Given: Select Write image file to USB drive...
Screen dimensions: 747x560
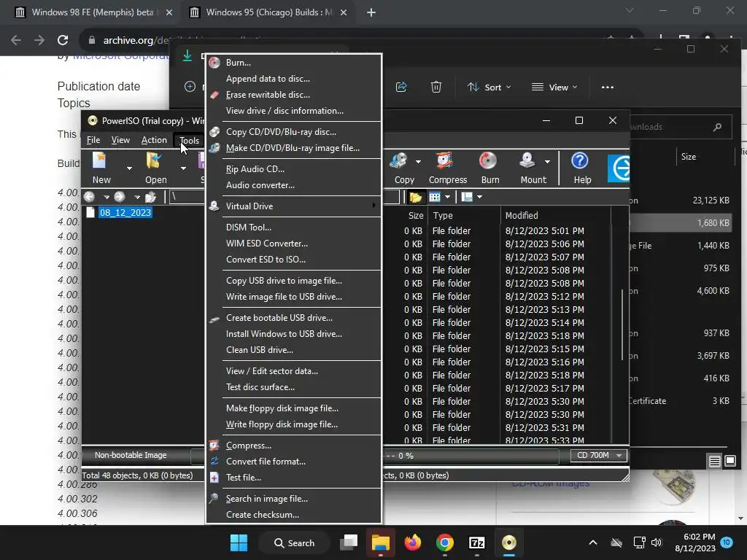Looking at the screenshot, I should [294, 297].
